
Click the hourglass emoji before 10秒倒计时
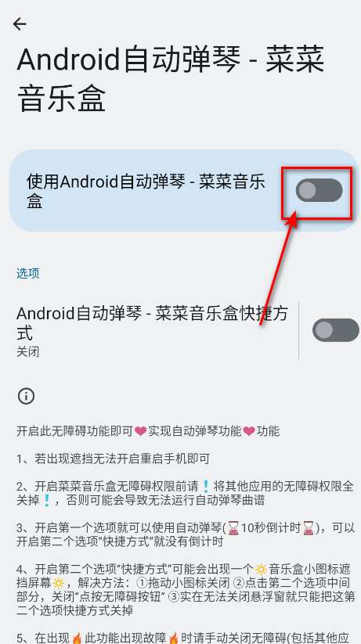click(233, 527)
